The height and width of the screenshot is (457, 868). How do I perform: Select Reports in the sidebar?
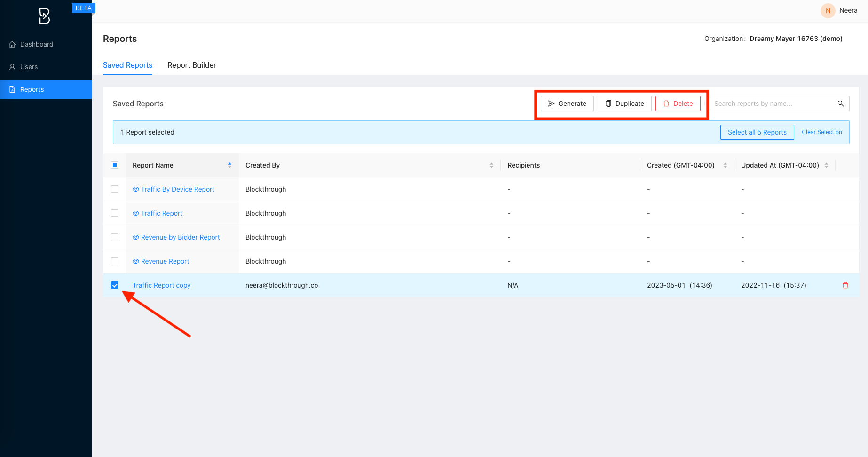(46, 89)
